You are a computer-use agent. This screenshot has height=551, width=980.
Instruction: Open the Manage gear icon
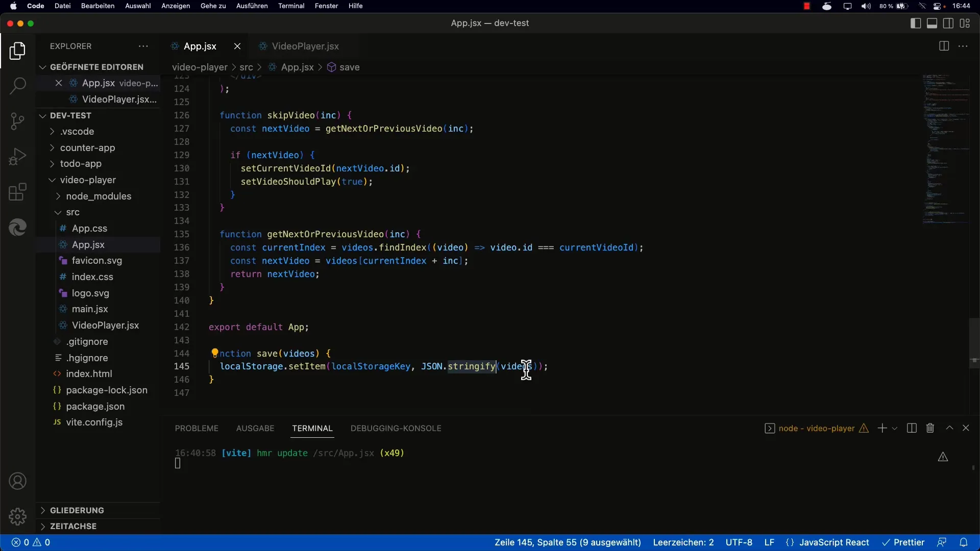pyautogui.click(x=17, y=517)
